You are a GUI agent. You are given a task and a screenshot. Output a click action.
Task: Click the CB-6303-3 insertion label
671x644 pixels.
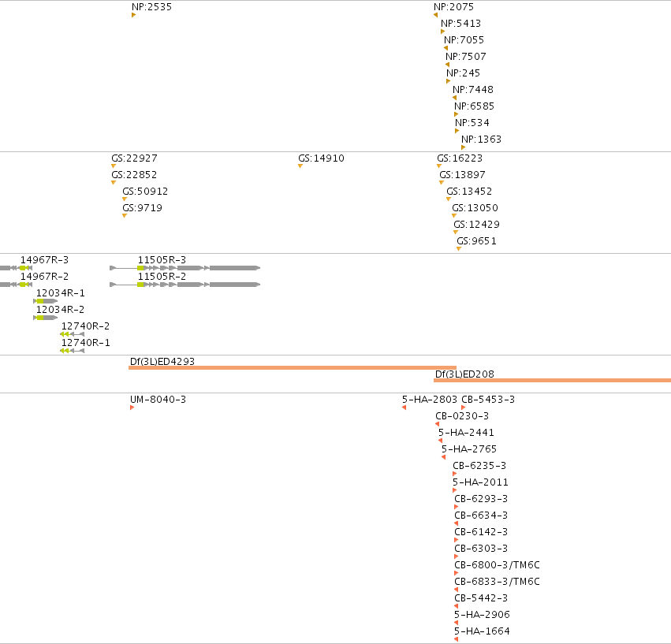click(481, 549)
